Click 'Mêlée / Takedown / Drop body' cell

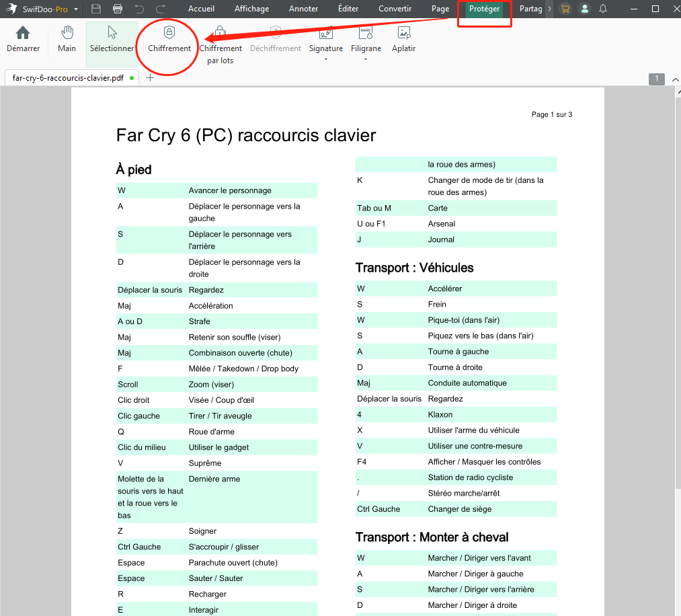pyautogui.click(x=243, y=369)
